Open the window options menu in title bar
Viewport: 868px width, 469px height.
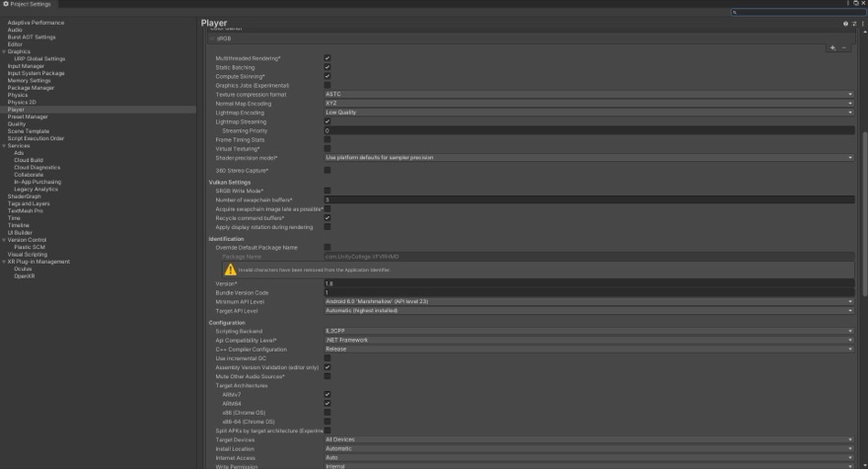pos(847,3)
